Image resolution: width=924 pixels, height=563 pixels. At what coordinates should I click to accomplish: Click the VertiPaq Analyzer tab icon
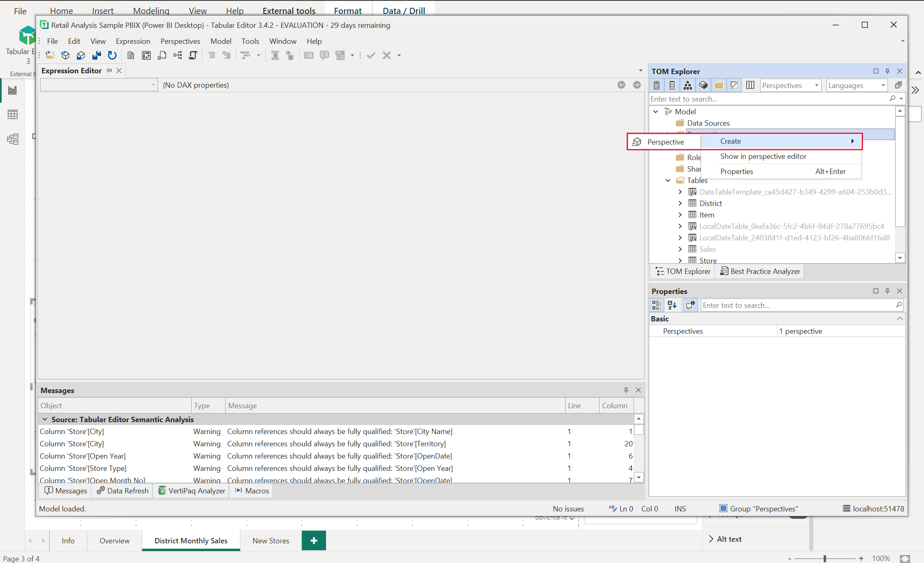161,491
